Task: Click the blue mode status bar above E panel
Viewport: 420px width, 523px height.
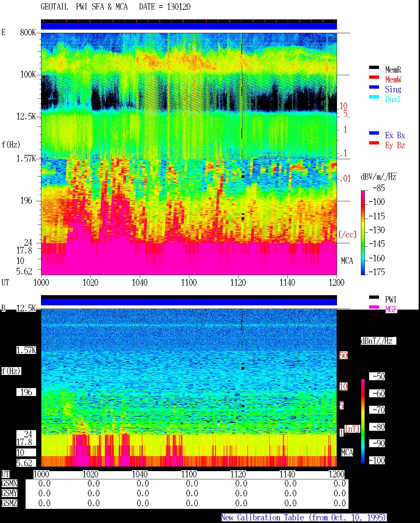Action: point(189,26)
